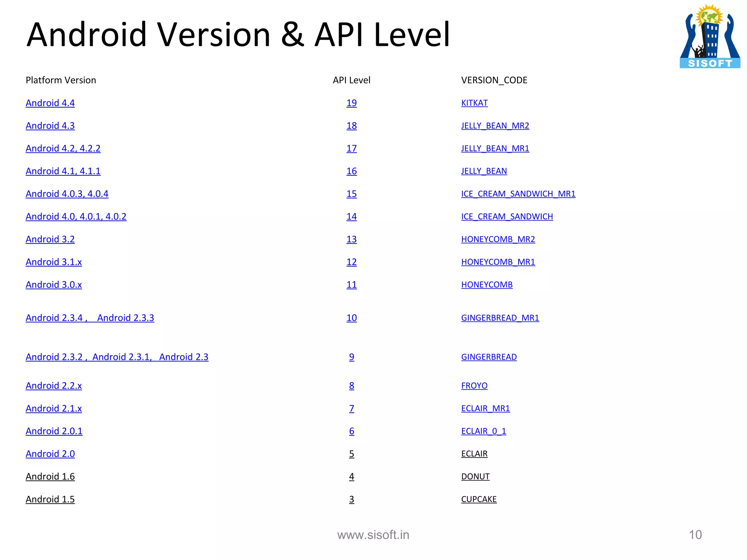The width and height of the screenshot is (747, 560).
Task: Open the Android 1.5 link
Action: [50, 499]
